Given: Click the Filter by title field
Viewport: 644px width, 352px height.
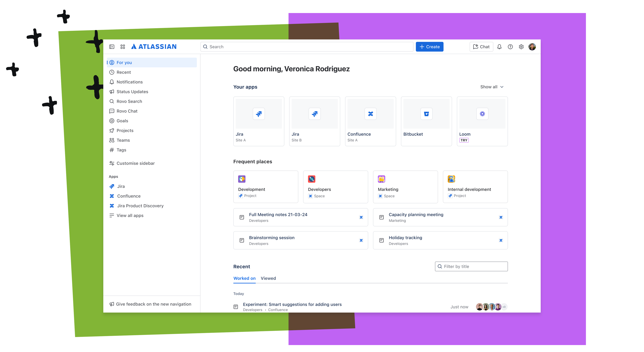Looking at the screenshot, I should (x=471, y=267).
